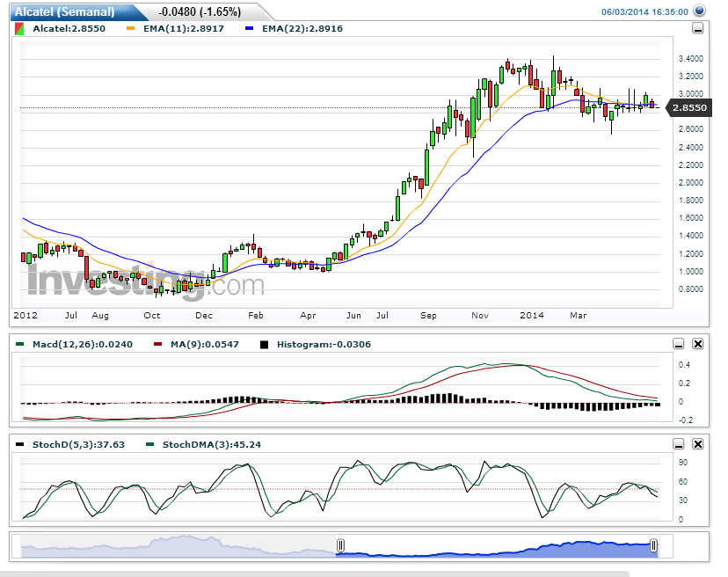Click the blue globe icon near the timestamp
Viewport: 728px width, 577px height.
pyautogui.click(x=699, y=11)
